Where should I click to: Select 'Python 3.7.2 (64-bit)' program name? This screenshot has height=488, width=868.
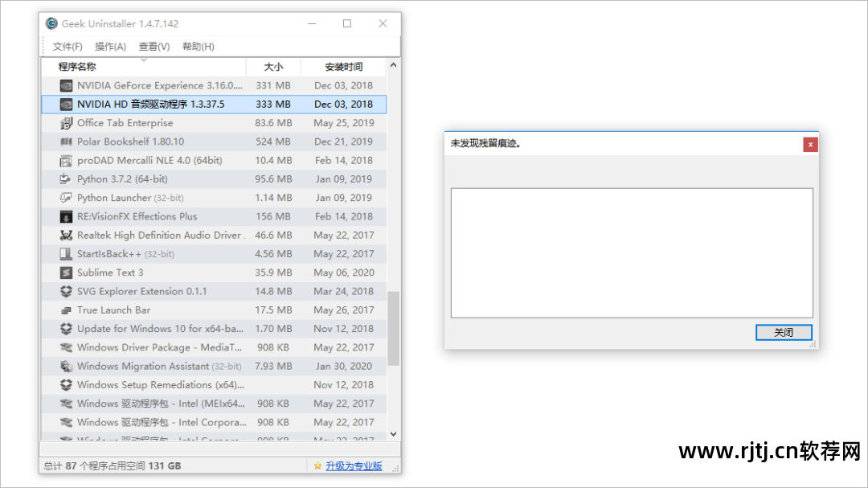pos(122,179)
